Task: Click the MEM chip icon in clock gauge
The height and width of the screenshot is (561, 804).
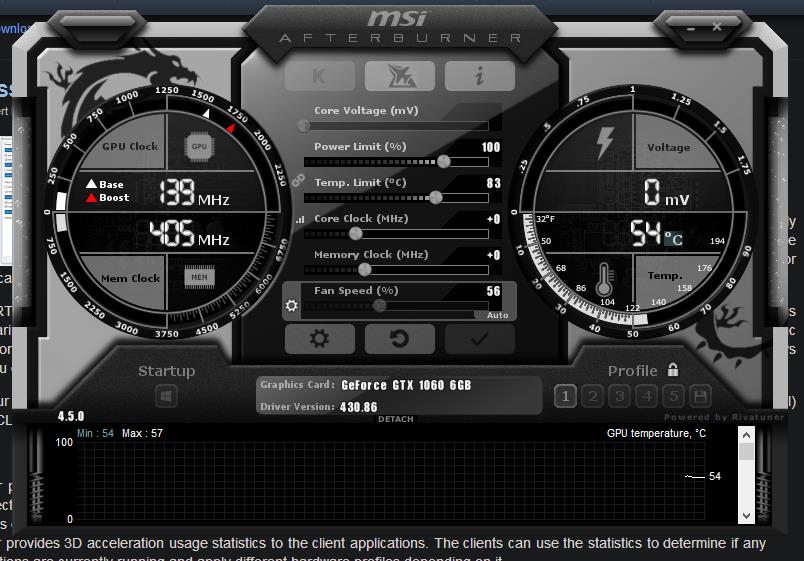Action: pyautogui.click(x=199, y=277)
